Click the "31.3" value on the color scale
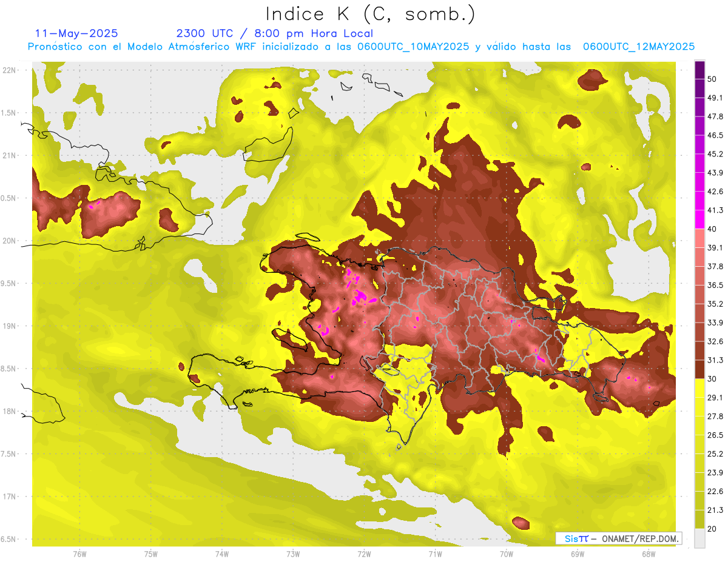Screen dimensions: 728x562 click(x=715, y=360)
